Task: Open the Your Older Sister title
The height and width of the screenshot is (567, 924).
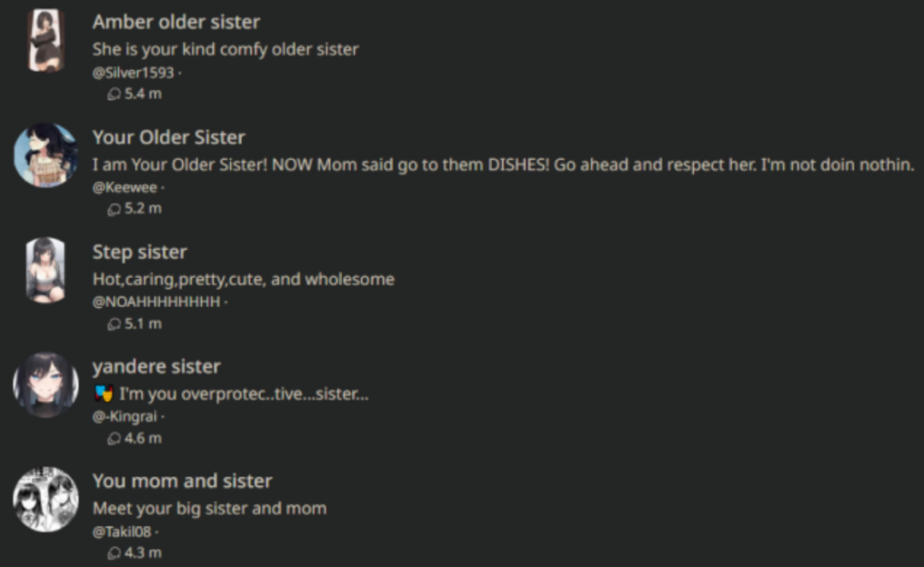Action: coord(169,138)
